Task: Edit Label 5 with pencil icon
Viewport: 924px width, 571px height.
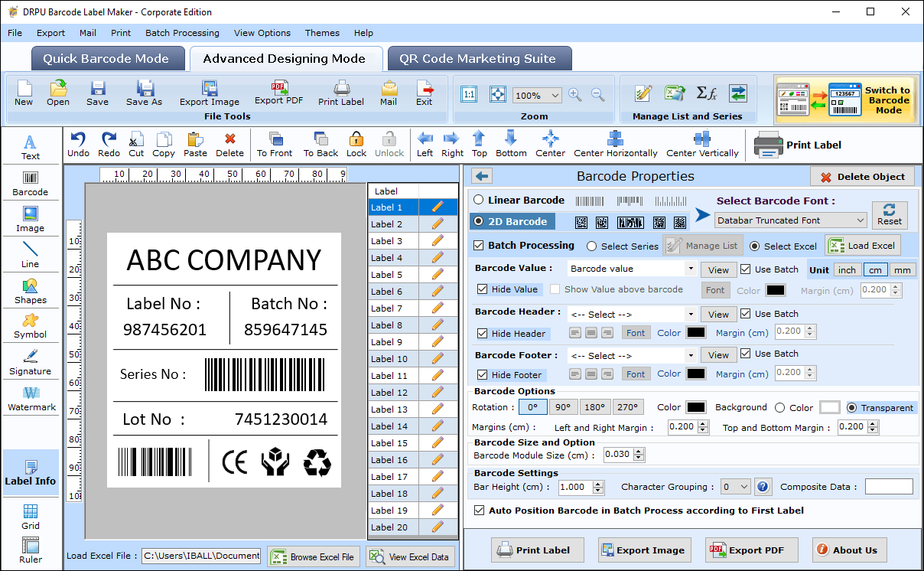Action: 438,274
